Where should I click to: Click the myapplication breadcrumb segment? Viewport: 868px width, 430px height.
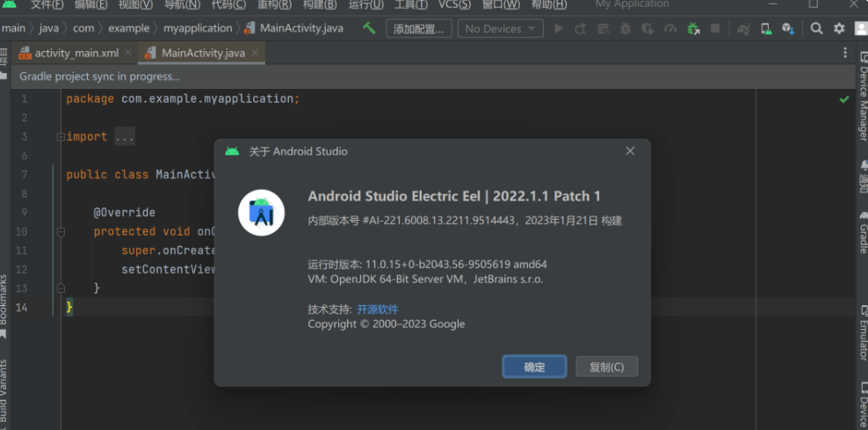(x=198, y=28)
